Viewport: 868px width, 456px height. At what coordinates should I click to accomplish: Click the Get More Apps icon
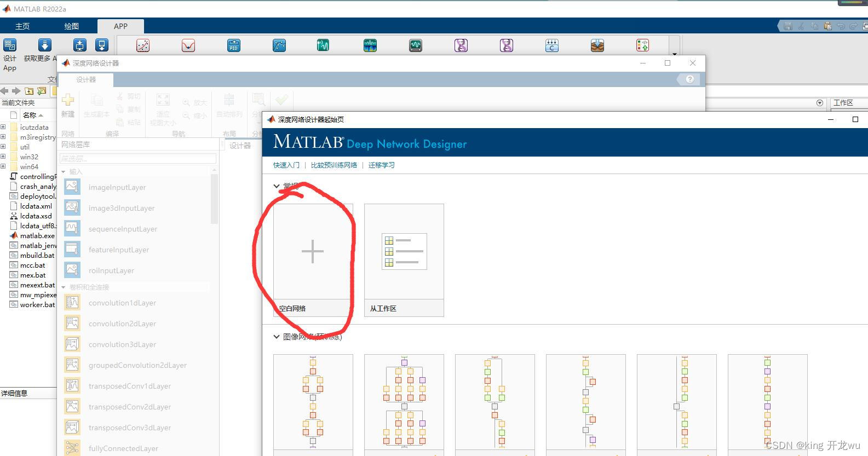[x=45, y=45]
